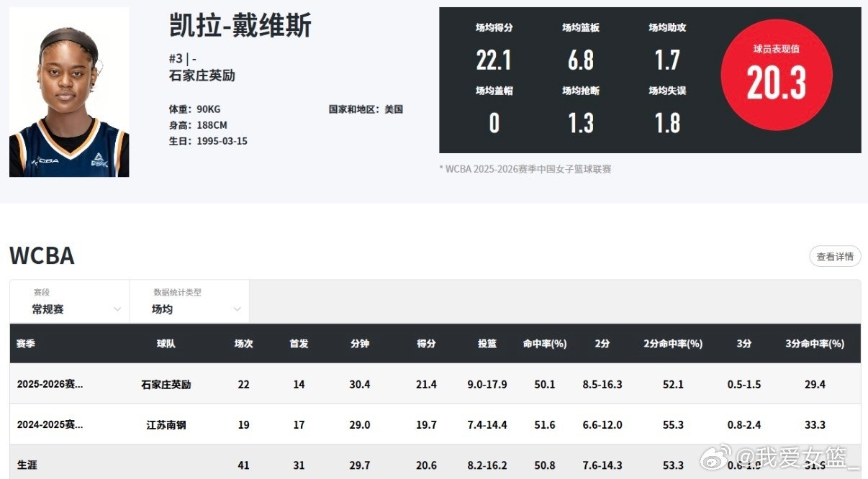This screenshot has width=868, height=479.
Task: Click the 场次 column header
Action: 244,344
